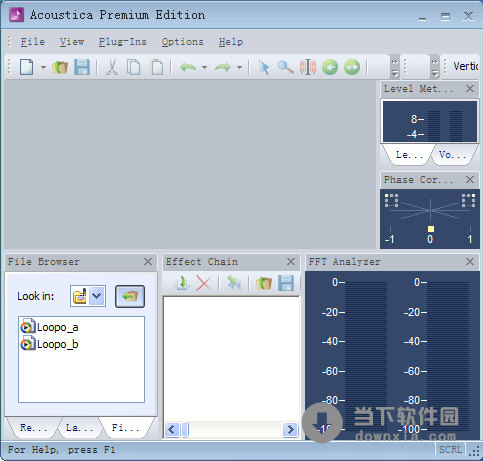Close the FFT Analyzer panel

[470, 262]
